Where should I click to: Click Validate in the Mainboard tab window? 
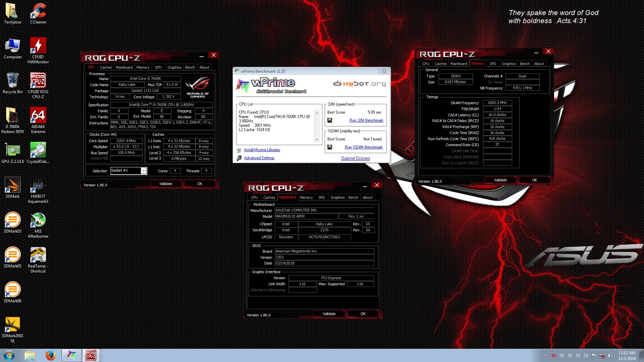(329, 314)
